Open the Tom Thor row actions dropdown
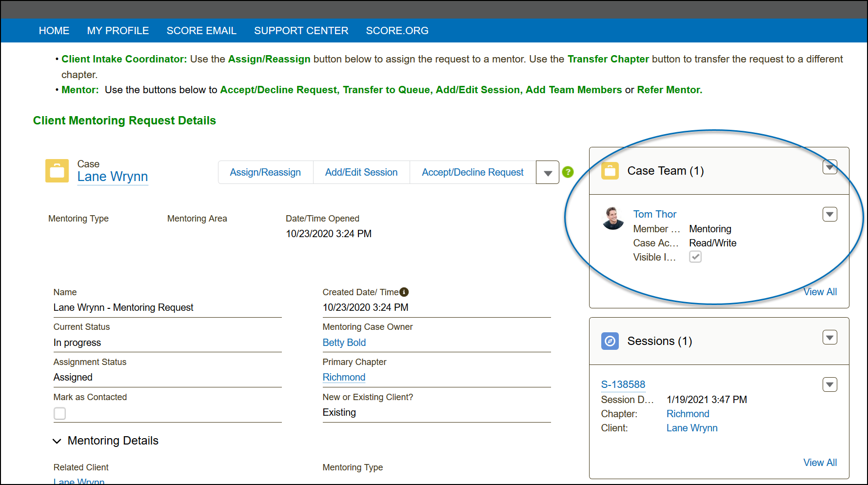This screenshot has width=868, height=485. pyautogui.click(x=830, y=214)
